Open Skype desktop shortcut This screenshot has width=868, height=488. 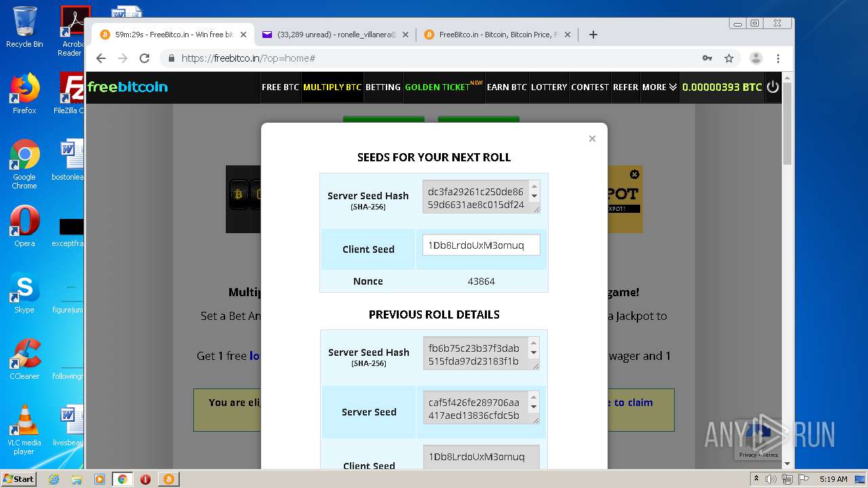24,293
